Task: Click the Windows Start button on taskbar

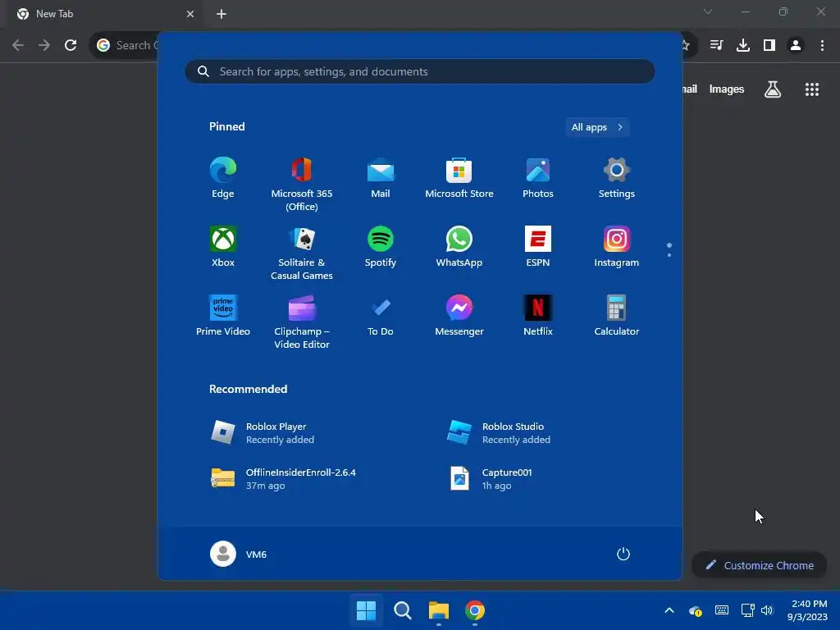Action: coord(367,610)
